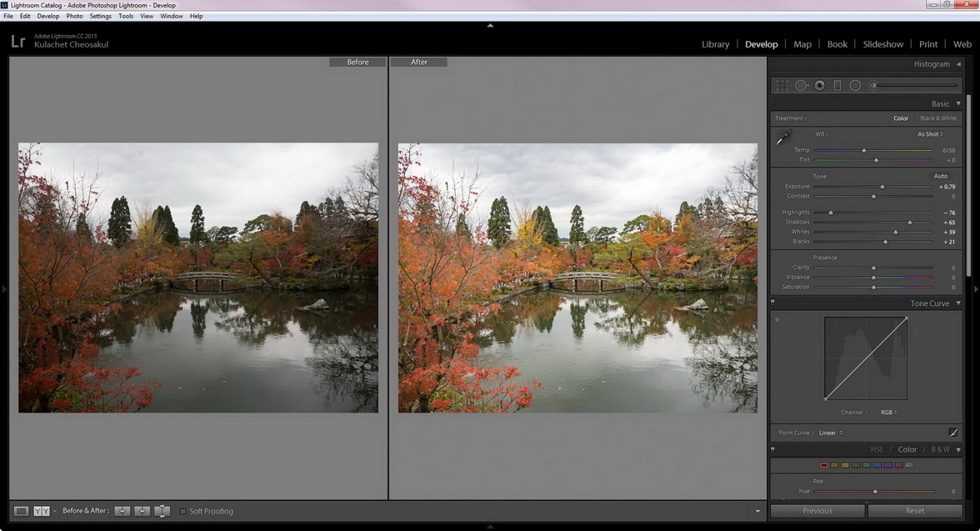Image resolution: width=980 pixels, height=531 pixels.
Task: Open toolbar content menu arrow
Action: tap(757, 511)
